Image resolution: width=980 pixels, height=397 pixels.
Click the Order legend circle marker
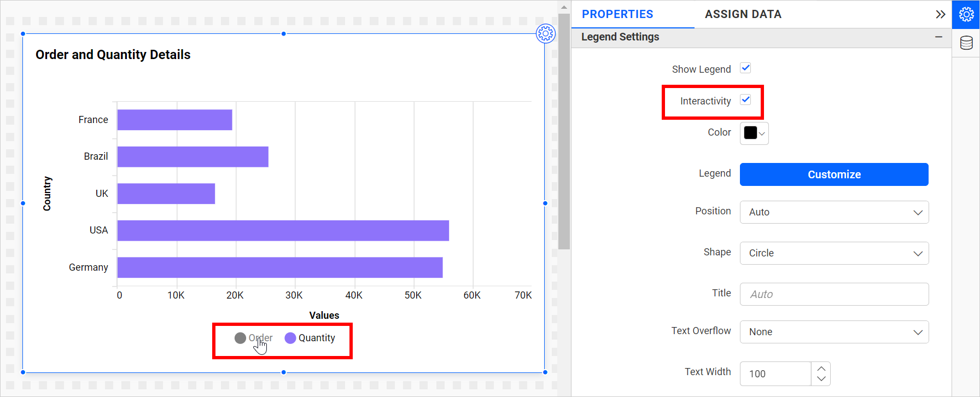pyautogui.click(x=240, y=338)
